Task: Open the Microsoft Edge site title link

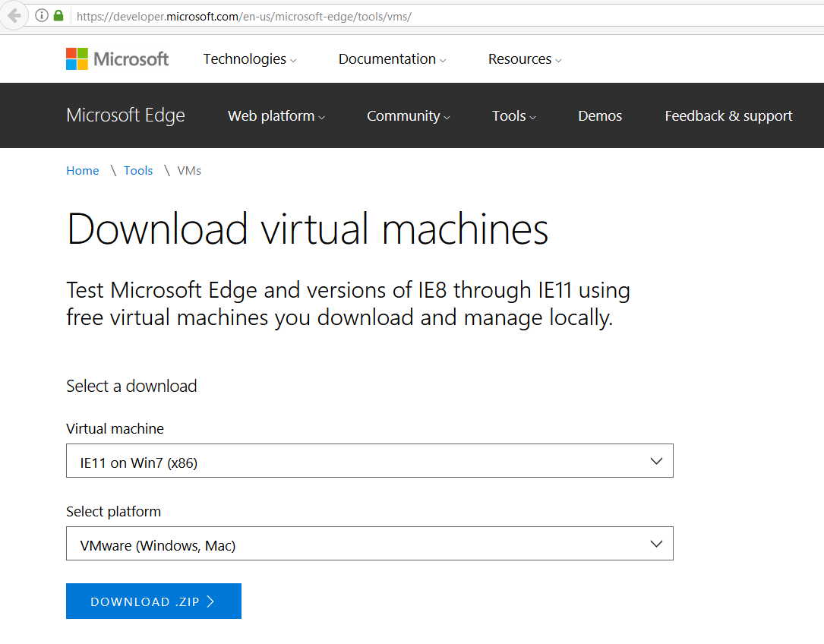Action: (125, 115)
